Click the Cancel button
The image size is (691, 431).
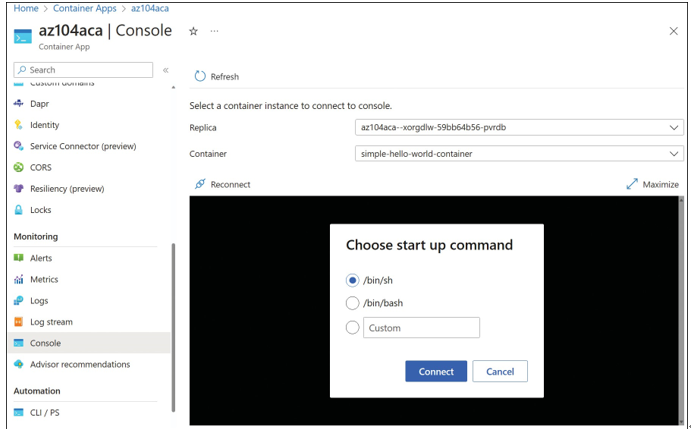coord(500,371)
